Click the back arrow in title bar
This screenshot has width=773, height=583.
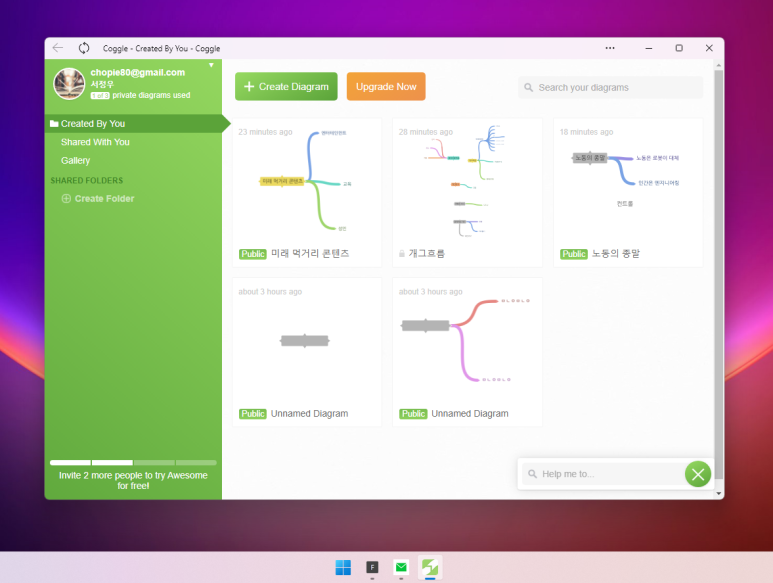point(58,48)
